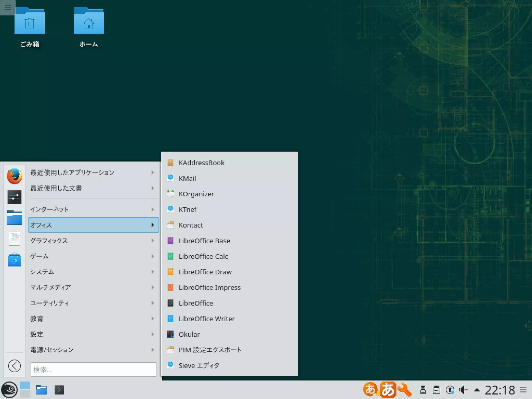Open the システム category
Viewport: 532px width, 399px height.
[x=93, y=272]
